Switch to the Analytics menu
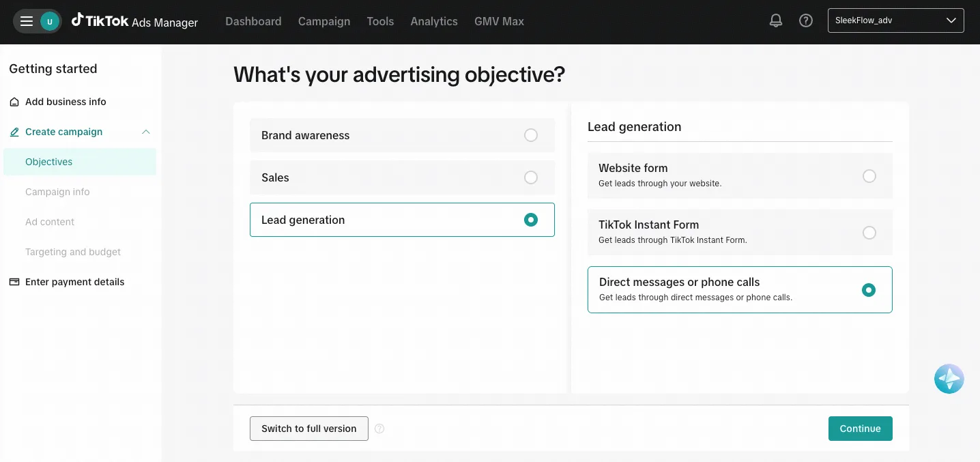The width and height of the screenshot is (980, 462). (x=434, y=21)
